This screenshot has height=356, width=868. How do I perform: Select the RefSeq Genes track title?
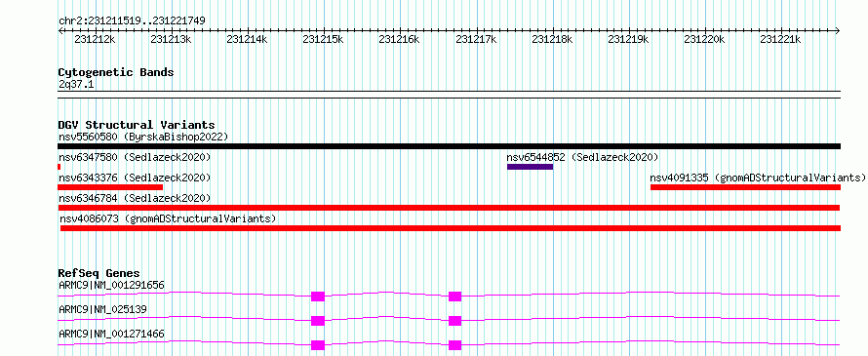(x=99, y=273)
